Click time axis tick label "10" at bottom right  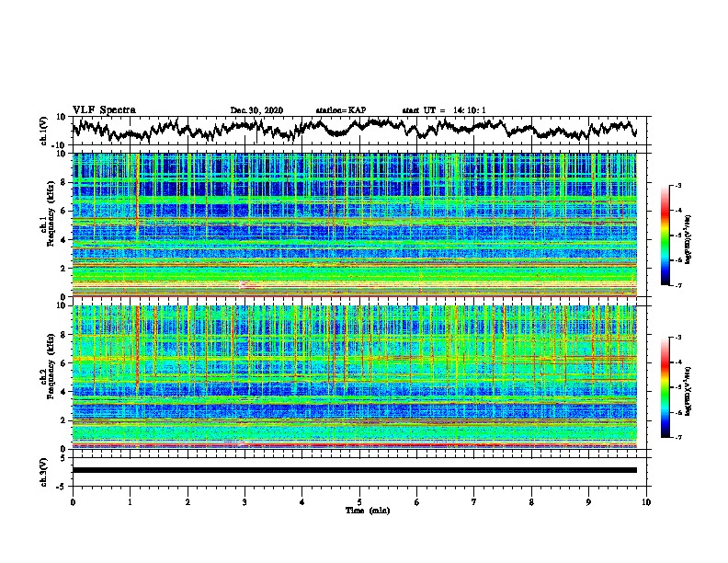point(646,502)
